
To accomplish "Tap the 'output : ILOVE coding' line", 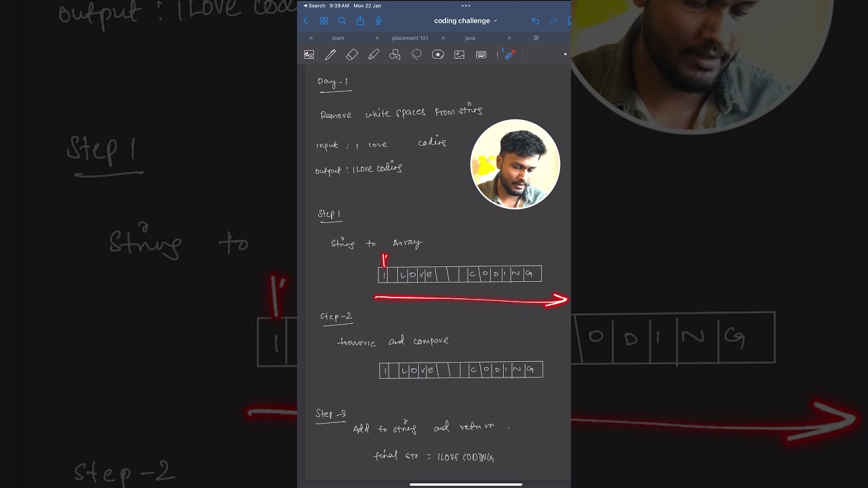I will 359,168.
